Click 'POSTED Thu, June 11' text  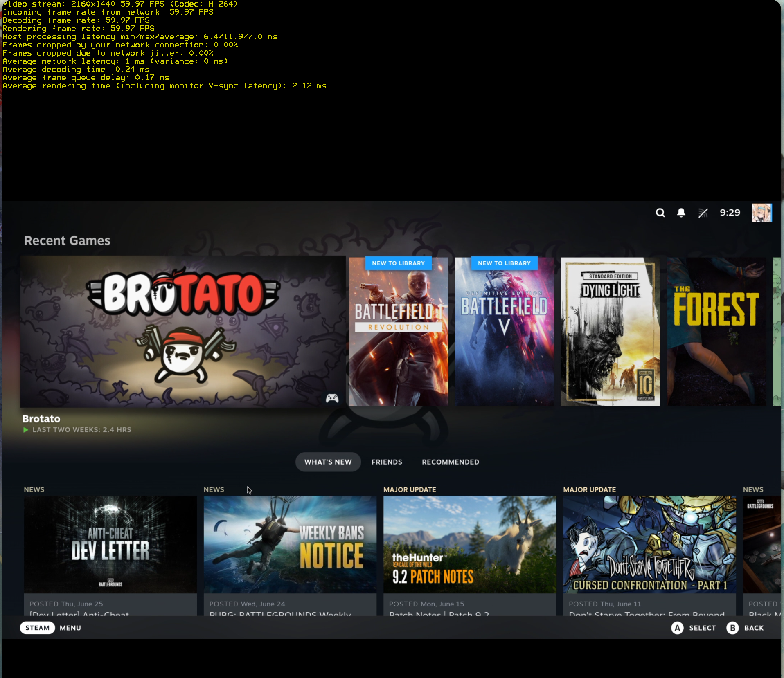point(605,604)
